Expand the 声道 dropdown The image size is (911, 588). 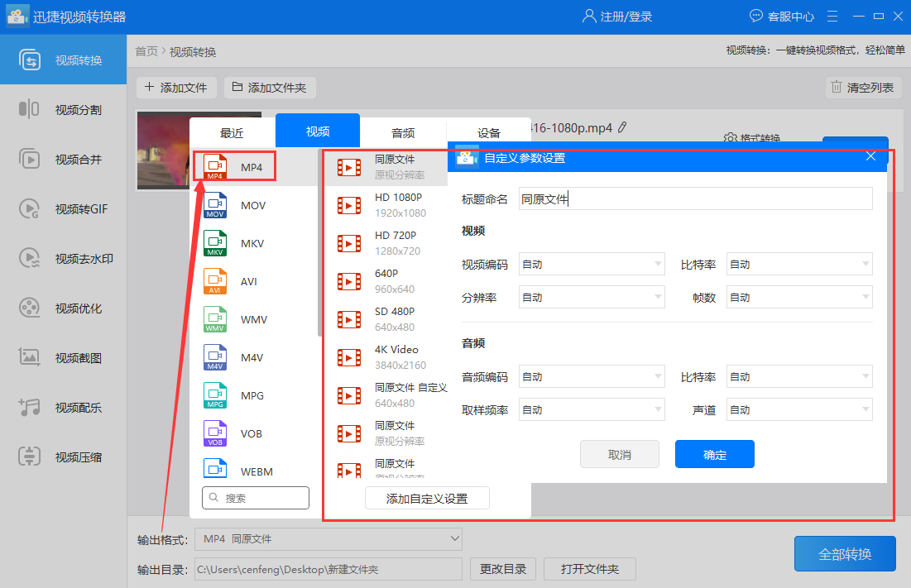tap(799, 410)
